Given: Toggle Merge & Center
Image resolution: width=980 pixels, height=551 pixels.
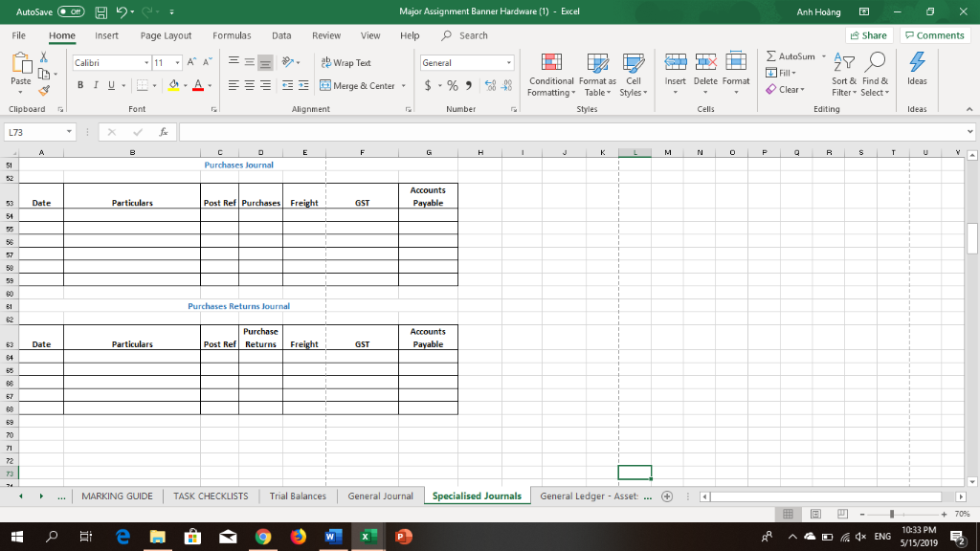Looking at the screenshot, I should click(358, 85).
